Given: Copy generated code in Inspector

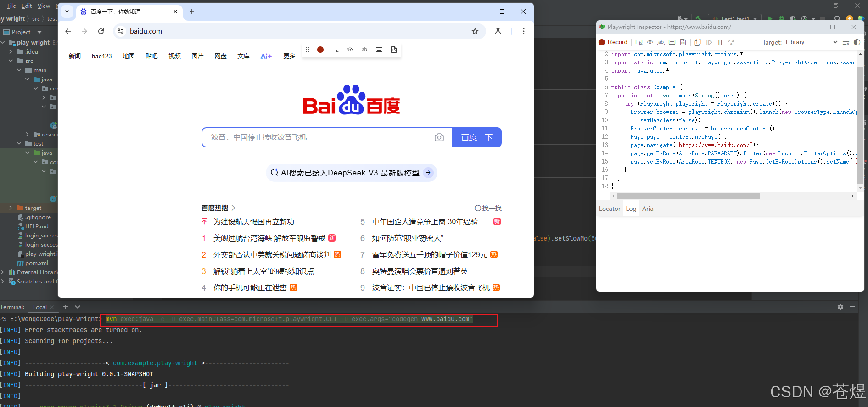Looking at the screenshot, I should coord(698,42).
